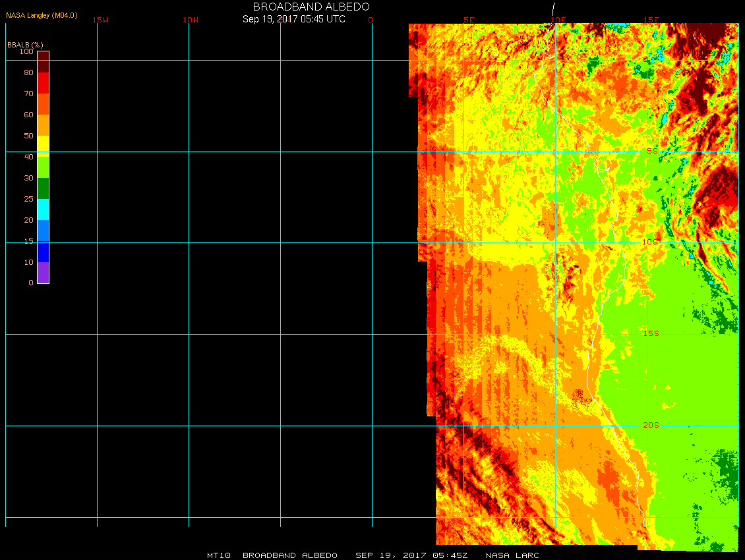This screenshot has height=560, width=745.
Task: Click the 15E longitude label
Action: point(651,20)
